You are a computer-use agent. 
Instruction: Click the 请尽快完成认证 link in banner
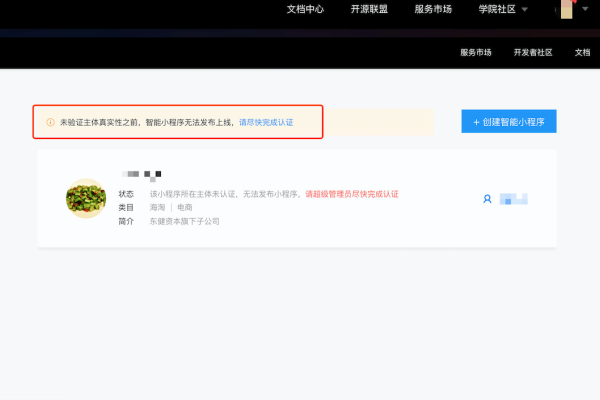pos(266,122)
